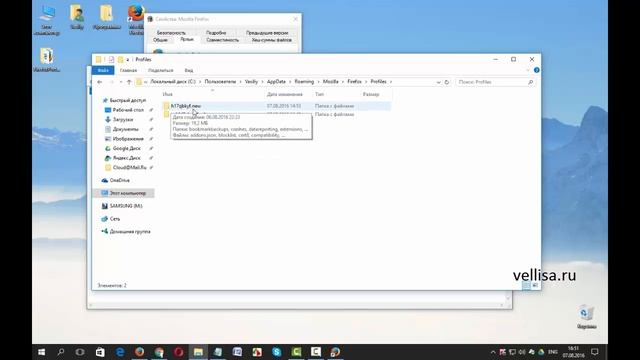Image resolution: width=640 pixels, height=360 pixels.
Task: Switch to details view icon in status bar
Action: (x=526, y=285)
